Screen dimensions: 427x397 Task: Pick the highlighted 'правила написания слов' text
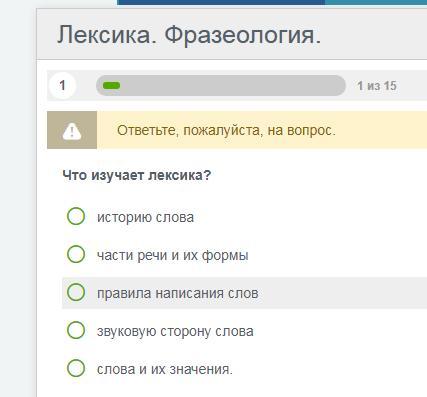178,293
